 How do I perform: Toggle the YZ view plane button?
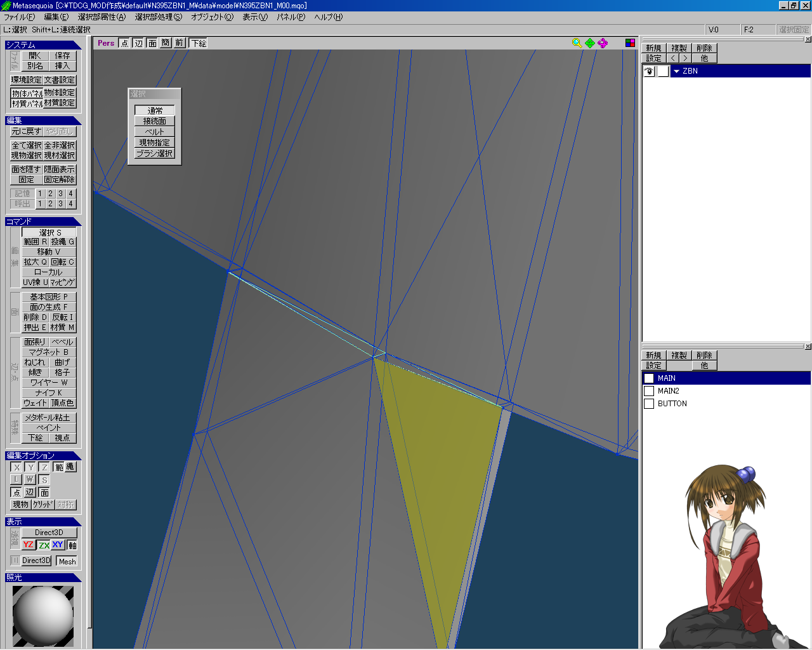[29, 545]
